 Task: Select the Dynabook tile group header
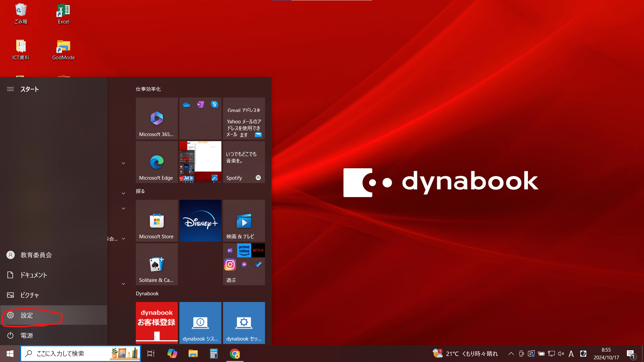[x=147, y=294]
